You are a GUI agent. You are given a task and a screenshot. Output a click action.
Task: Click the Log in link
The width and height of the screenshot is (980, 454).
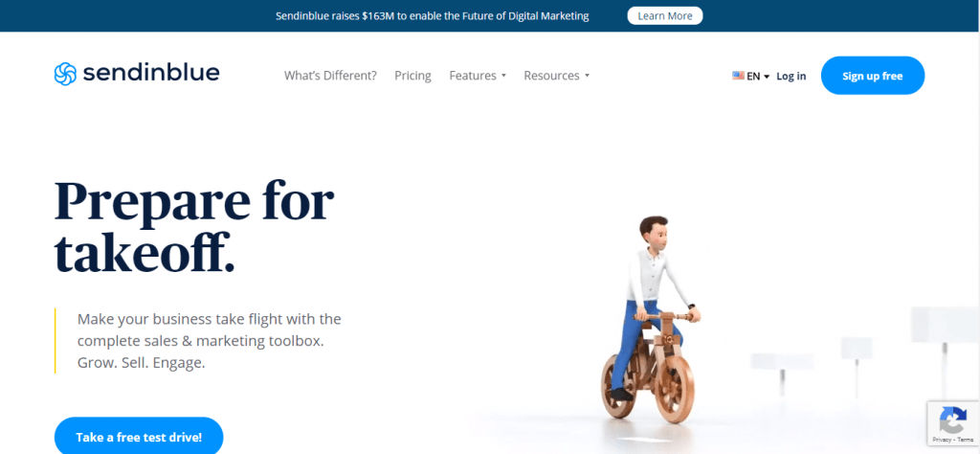[x=791, y=77]
